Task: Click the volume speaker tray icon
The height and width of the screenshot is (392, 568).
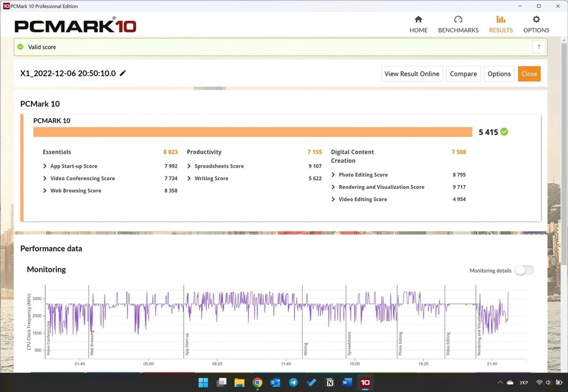Action: coord(549,383)
